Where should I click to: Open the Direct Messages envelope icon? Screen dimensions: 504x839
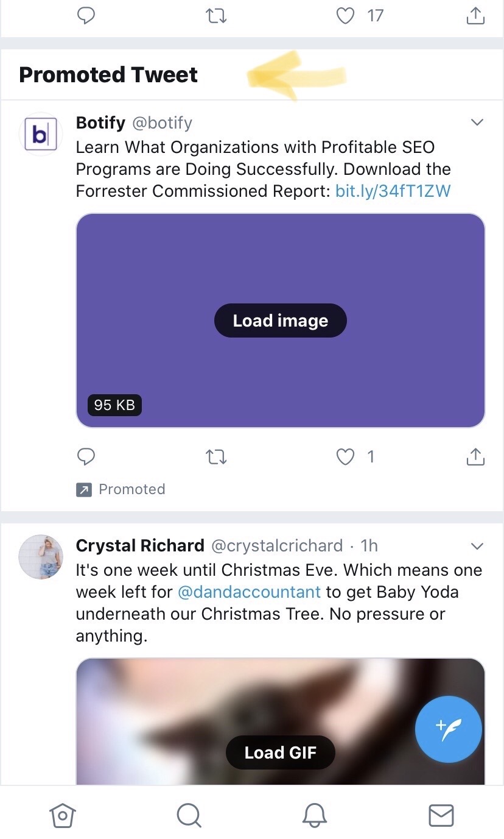click(x=441, y=815)
